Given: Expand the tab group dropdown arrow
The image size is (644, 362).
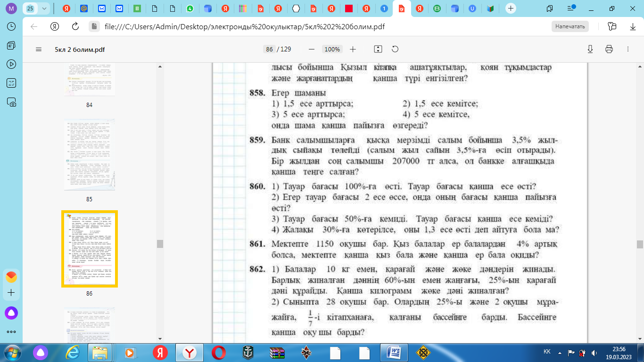Looking at the screenshot, I should 44,8.
